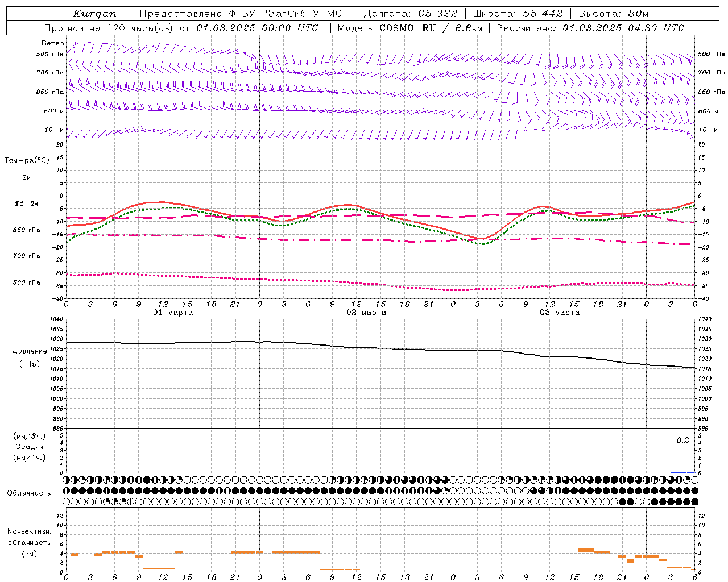Click the 500 гПа temperature legend label
Image resolution: width=728 pixels, height=582 pixels.
point(27,282)
